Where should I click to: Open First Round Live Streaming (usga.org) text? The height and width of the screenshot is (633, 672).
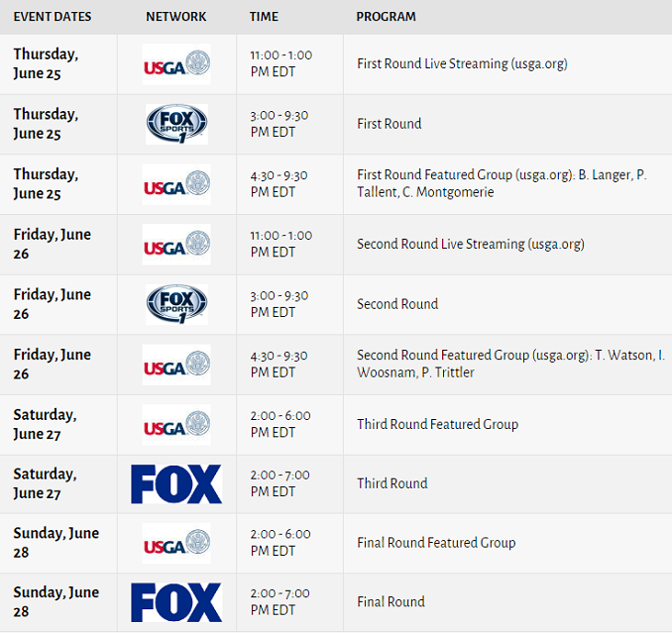pos(462,63)
